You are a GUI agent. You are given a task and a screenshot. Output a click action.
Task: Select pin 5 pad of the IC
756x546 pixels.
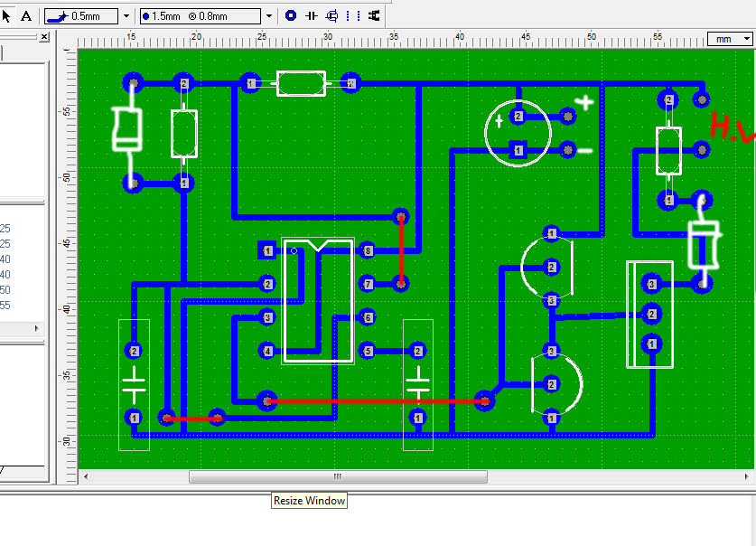[x=368, y=351]
